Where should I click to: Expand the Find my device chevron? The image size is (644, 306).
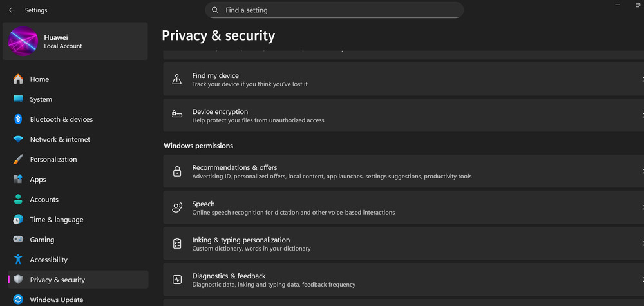coord(641,79)
